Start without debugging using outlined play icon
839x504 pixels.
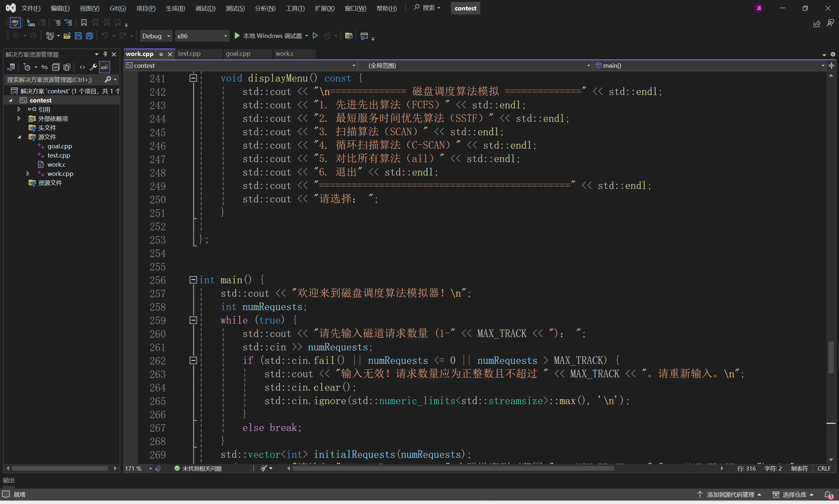pyautogui.click(x=315, y=36)
